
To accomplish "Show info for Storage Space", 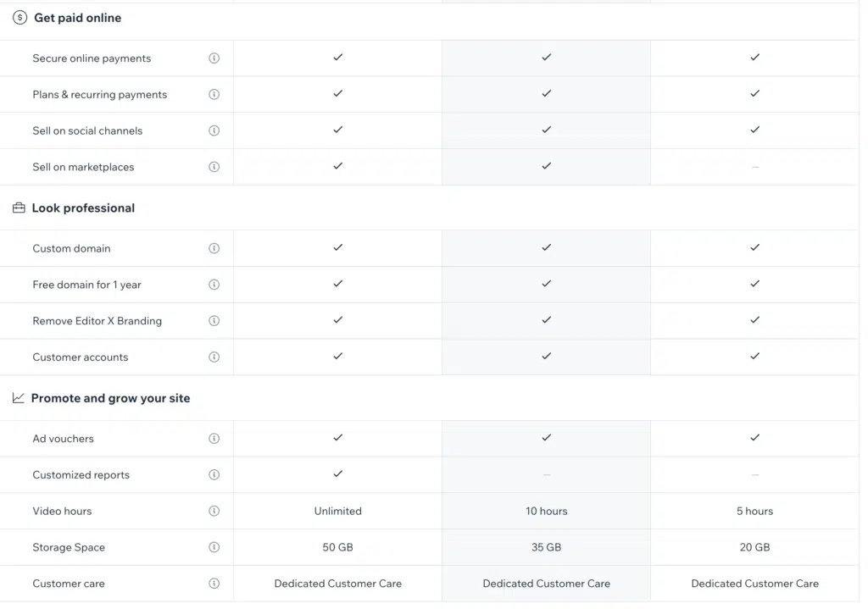I will click(x=214, y=547).
